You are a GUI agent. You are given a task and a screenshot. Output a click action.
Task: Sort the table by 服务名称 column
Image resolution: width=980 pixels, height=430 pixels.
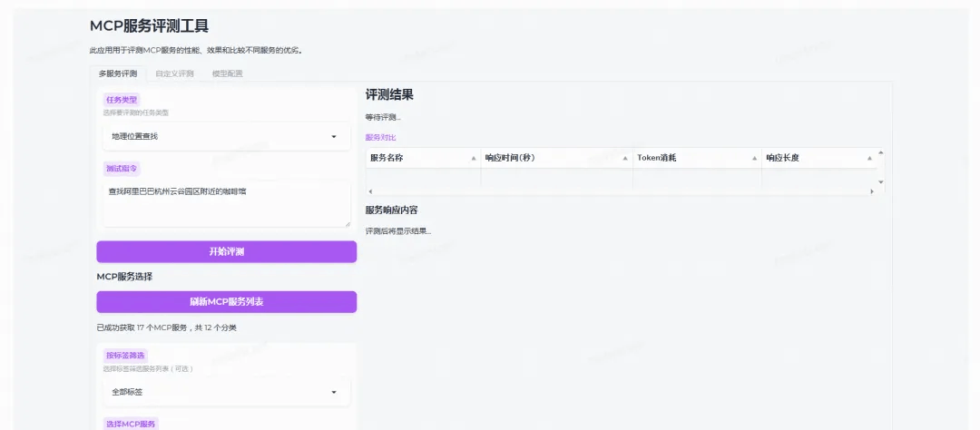[x=474, y=159]
